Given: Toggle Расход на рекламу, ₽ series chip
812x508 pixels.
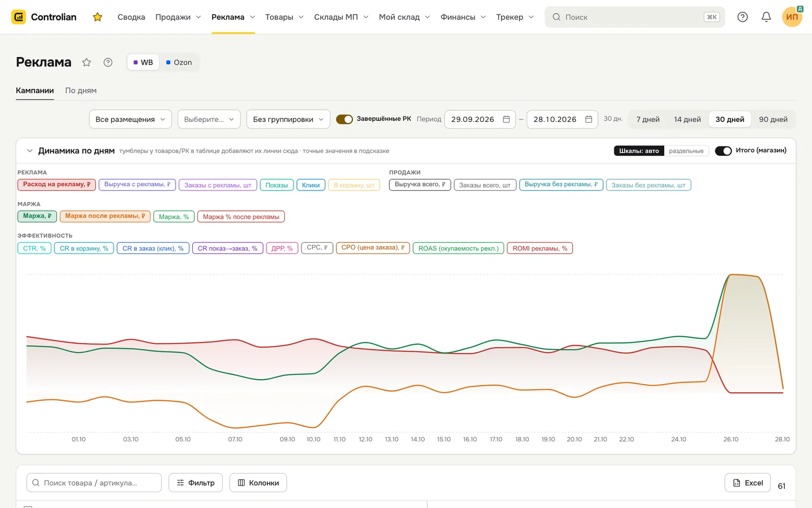Looking at the screenshot, I should (x=56, y=185).
